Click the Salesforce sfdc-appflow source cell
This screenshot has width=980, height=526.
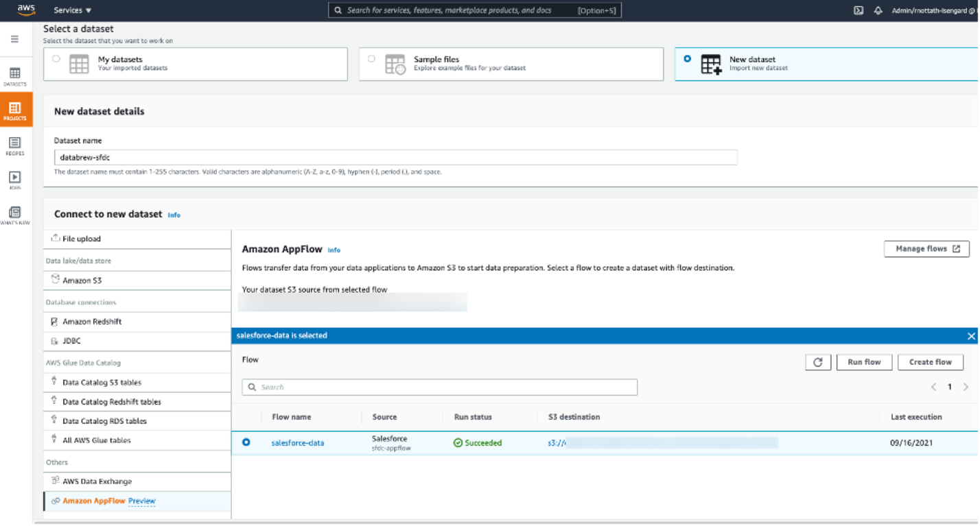point(391,443)
